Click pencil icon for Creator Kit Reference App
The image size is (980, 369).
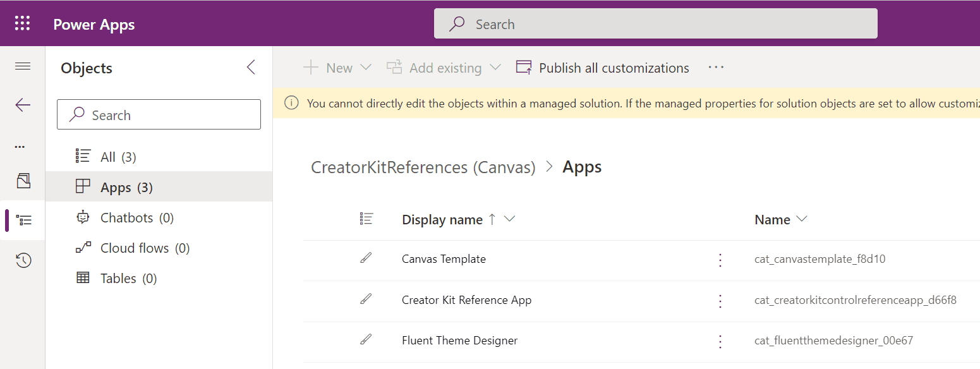click(365, 299)
